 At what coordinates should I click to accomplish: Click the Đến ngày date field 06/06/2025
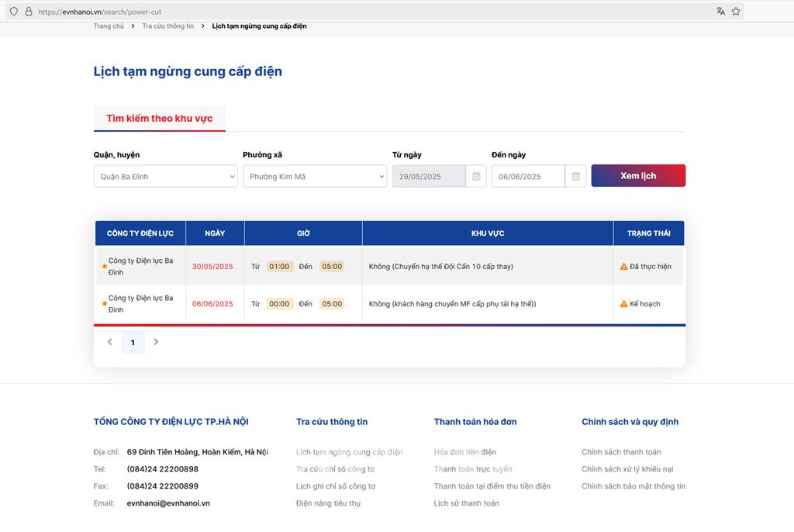(x=528, y=177)
